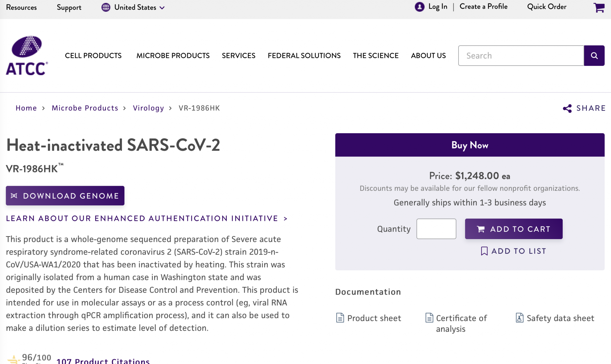Click the Log In link
Screen dimensions: 611x364
(438, 7)
